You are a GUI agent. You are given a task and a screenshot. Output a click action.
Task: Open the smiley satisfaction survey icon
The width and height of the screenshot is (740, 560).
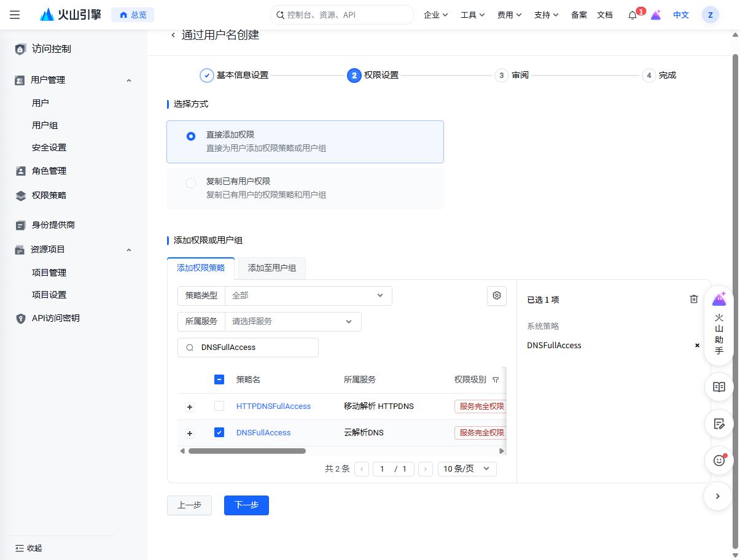point(719,461)
